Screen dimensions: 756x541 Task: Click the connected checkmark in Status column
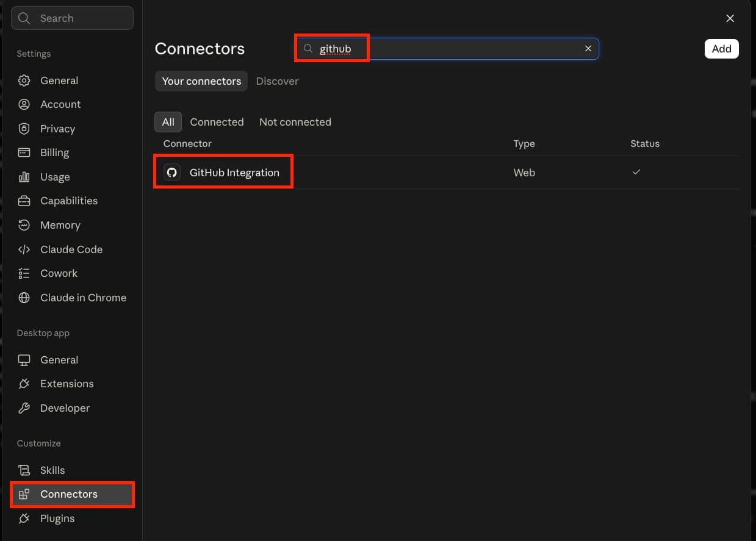(636, 172)
